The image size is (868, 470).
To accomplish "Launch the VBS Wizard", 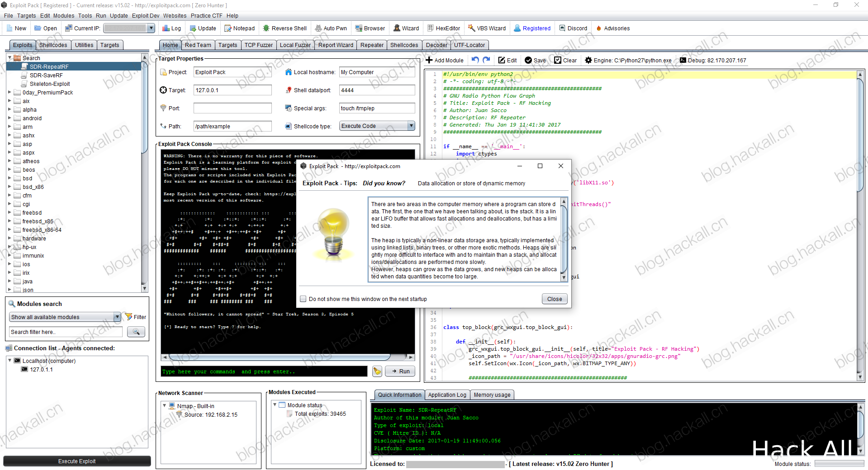I will tap(487, 28).
